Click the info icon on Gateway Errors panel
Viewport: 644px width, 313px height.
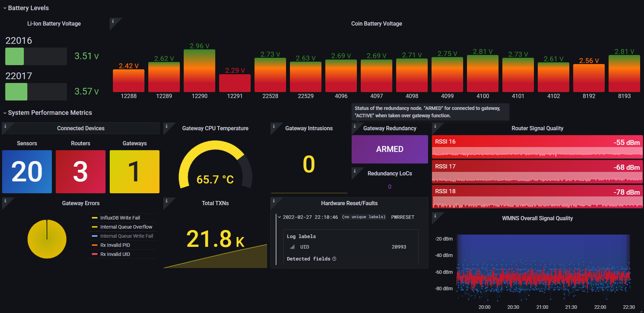(x=5, y=201)
